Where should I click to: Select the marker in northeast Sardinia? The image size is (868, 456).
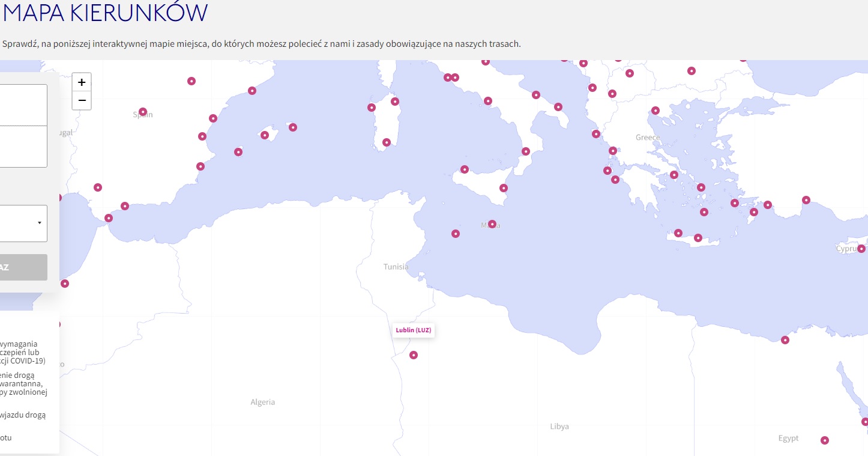(395, 102)
